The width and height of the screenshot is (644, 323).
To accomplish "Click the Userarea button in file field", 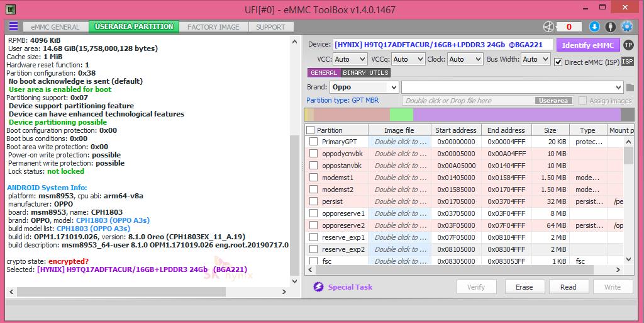I will [x=553, y=100].
